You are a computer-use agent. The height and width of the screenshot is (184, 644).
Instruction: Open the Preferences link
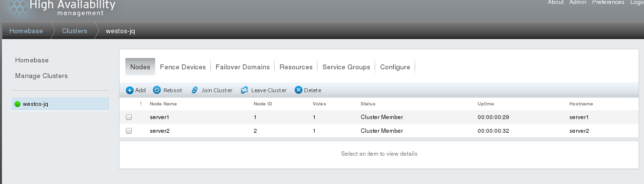pyautogui.click(x=608, y=2)
